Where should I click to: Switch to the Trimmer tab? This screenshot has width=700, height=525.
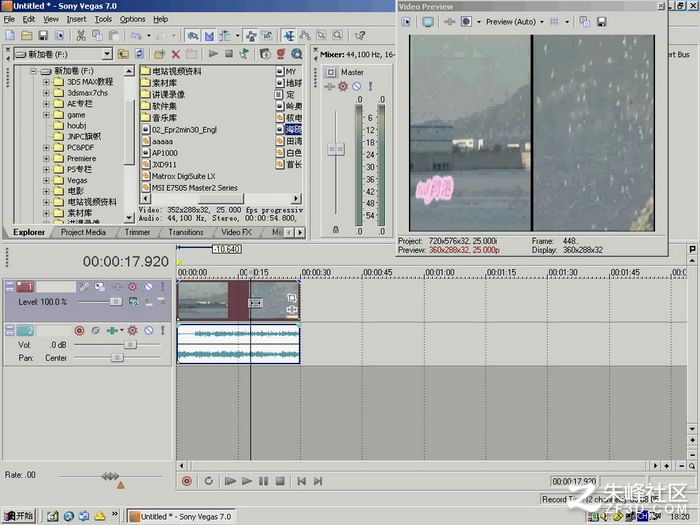point(138,232)
